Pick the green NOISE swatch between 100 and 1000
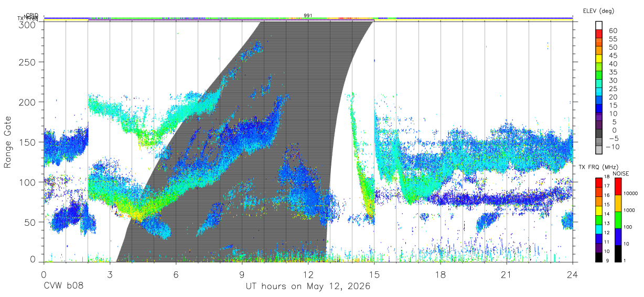The image size is (644, 297). (619, 219)
